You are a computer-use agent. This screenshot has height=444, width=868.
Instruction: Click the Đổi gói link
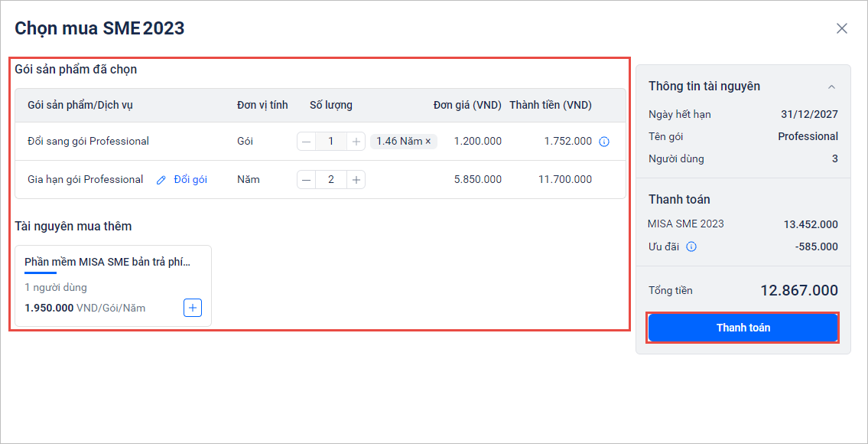click(190, 180)
